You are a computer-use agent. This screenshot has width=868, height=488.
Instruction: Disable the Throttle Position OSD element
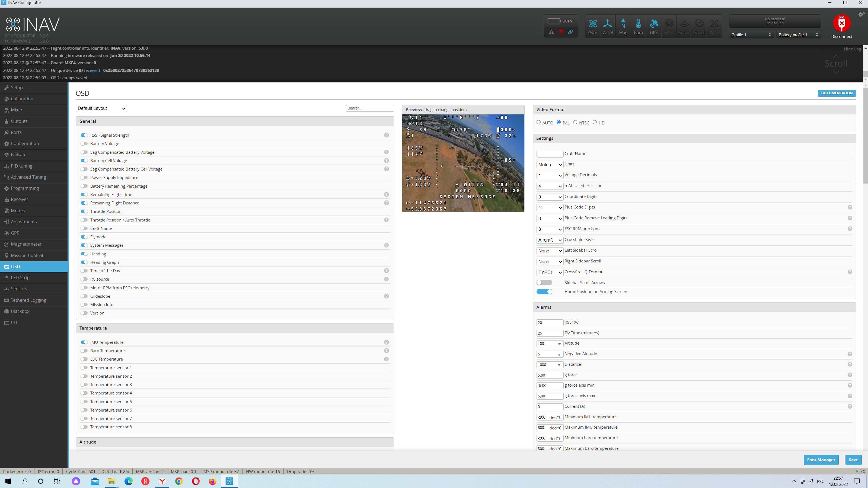[x=84, y=211]
